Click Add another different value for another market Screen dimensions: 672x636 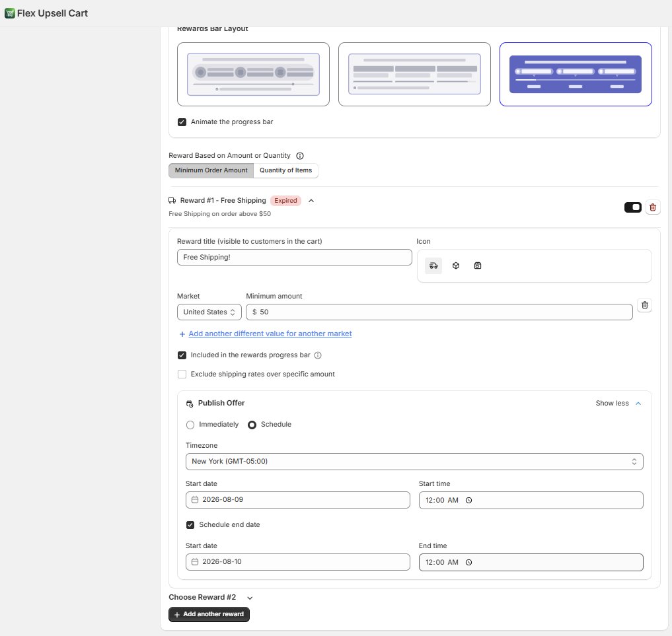[x=270, y=334]
